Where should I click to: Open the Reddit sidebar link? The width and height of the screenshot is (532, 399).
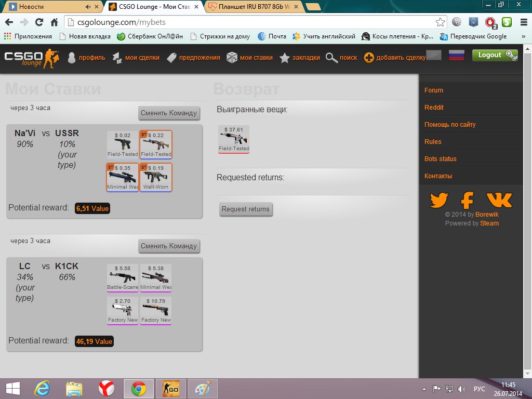[434, 108]
